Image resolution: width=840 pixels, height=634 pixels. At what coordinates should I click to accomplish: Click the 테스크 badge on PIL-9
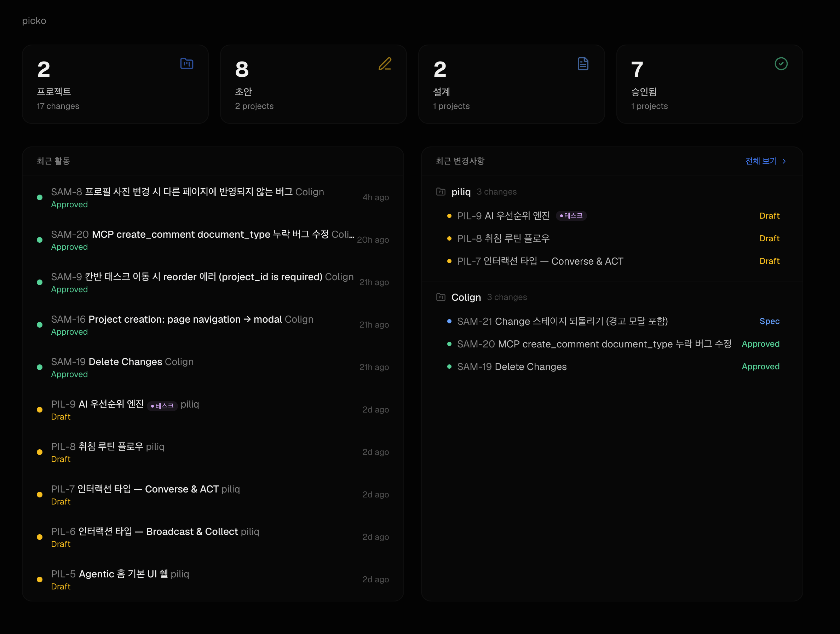point(162,406)
